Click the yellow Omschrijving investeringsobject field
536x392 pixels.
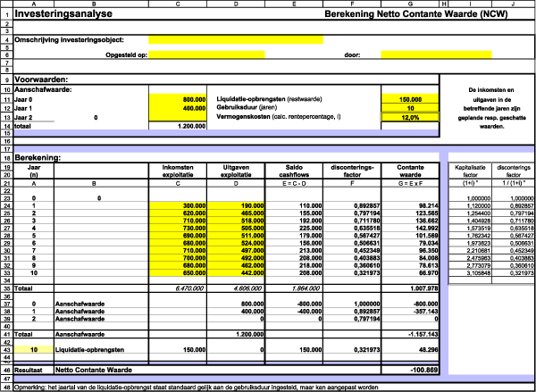click(236, 39)
